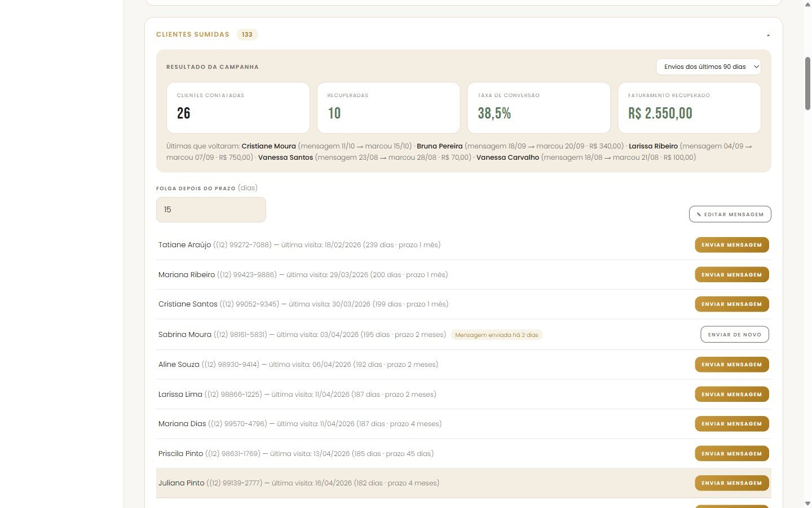Send message to Juliana Pinto
Image resolution: width=812 pixels, height=508 pixels.
point(731,483)
